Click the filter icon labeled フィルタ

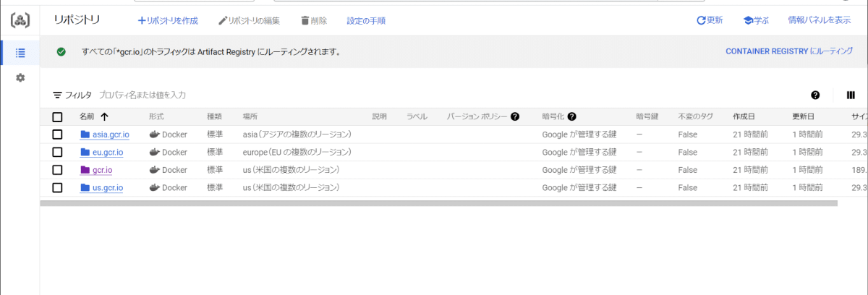[58, 95]
